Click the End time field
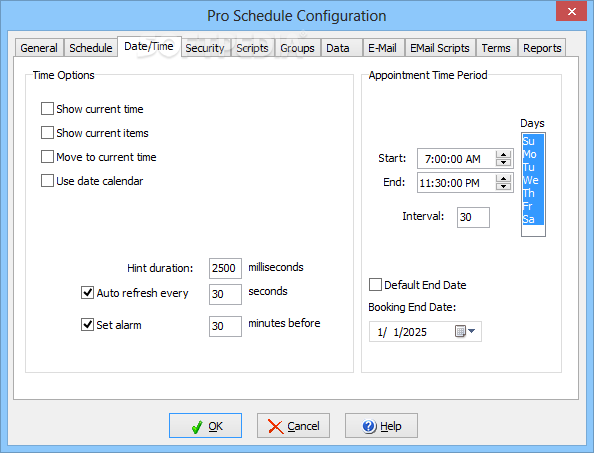 [456, 183]
